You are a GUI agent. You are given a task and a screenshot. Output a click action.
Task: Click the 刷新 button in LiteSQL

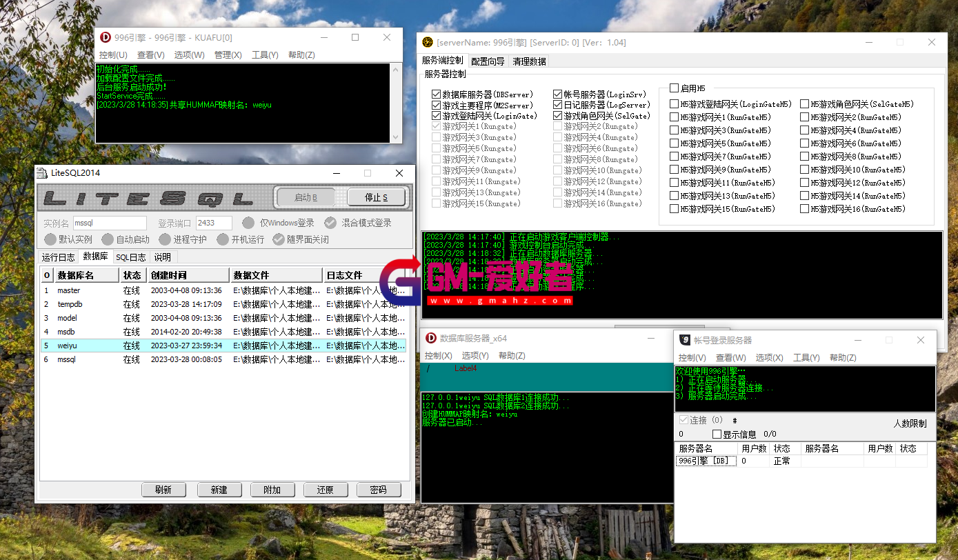click(x=163, y=490)
